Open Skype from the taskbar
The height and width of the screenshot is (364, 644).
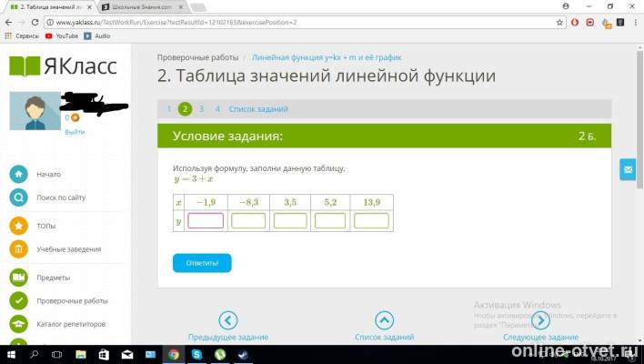pos(196,355)
